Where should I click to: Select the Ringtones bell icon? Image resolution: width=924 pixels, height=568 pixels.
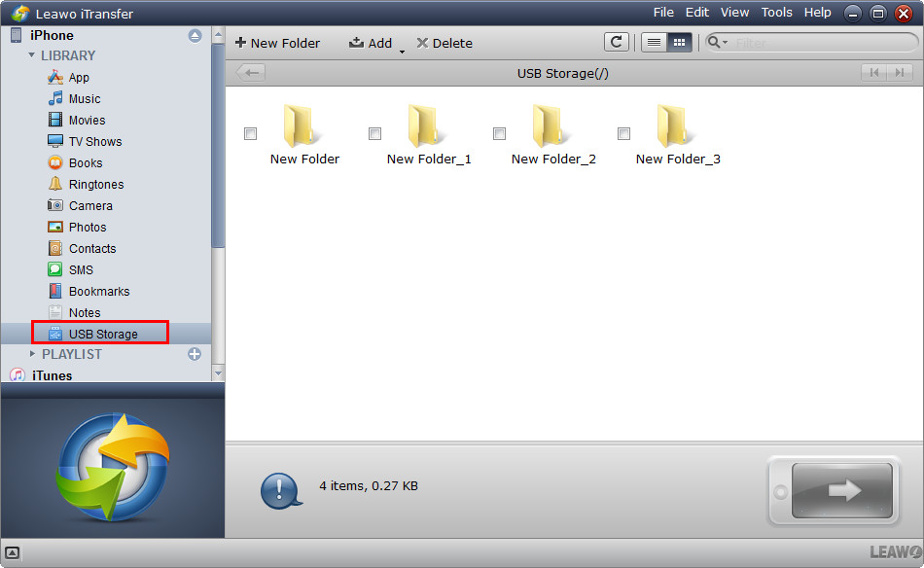click(55, 184)
